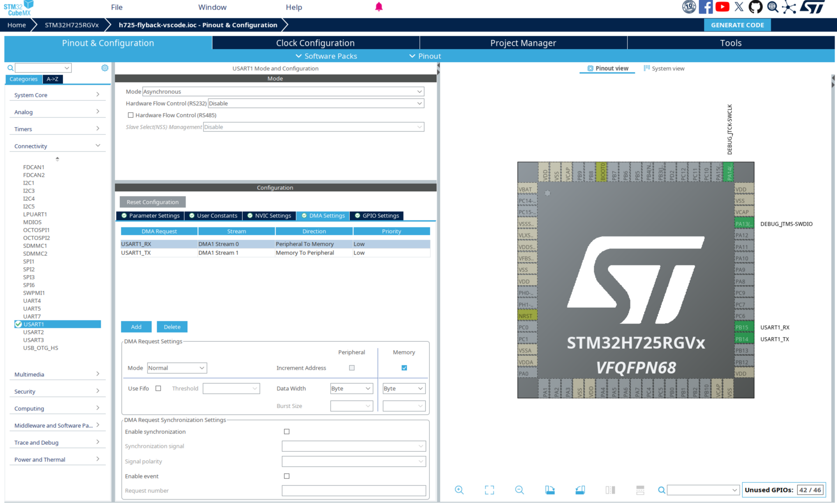
Task: Switch to the Clock Configuration tab
Action: [x=315, y=43]
